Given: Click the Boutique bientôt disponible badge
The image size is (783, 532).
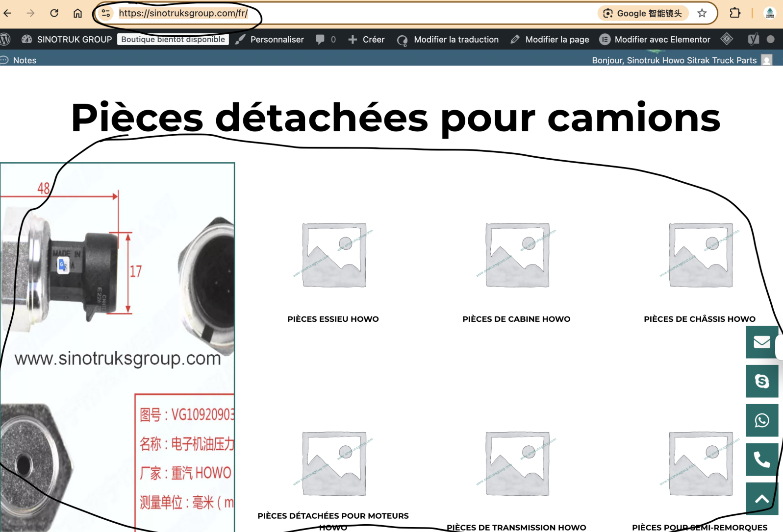Looking at the screenshot, I should (173, 39).
